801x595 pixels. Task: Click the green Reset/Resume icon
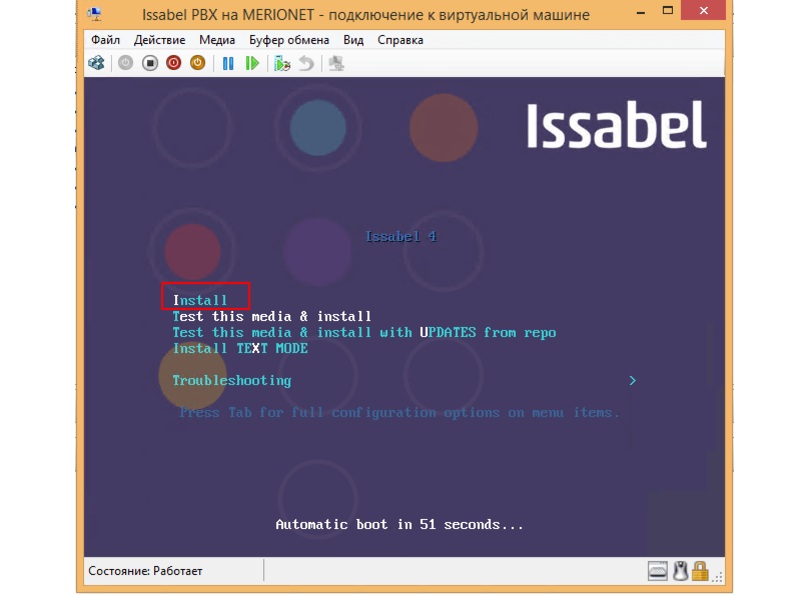(252, 63)
